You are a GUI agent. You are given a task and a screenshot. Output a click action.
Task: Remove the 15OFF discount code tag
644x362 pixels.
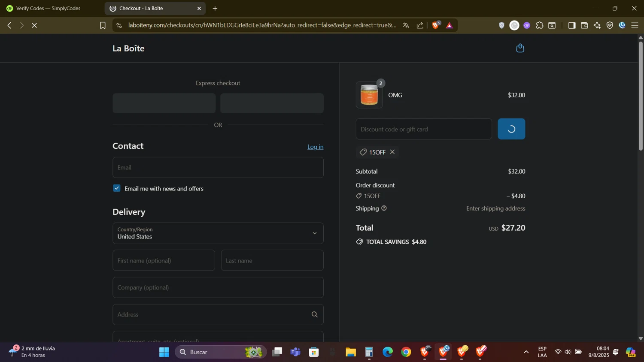392,152
